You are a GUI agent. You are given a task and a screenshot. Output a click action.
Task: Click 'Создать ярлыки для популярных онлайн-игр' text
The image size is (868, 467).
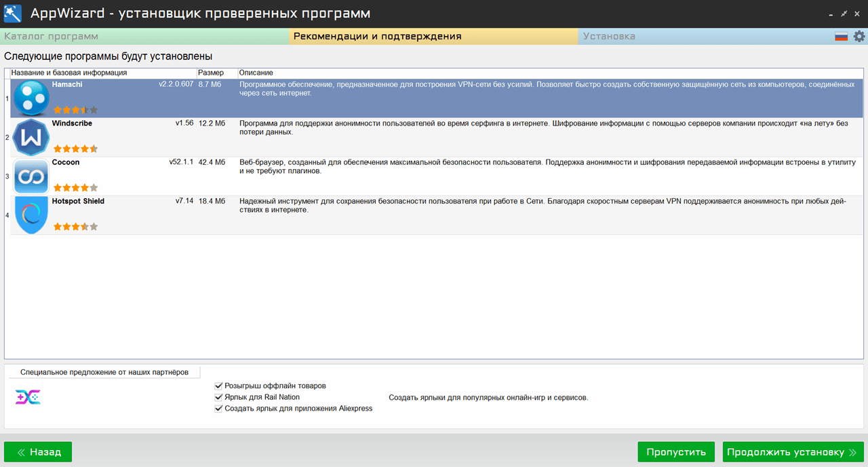coord(488,398)
